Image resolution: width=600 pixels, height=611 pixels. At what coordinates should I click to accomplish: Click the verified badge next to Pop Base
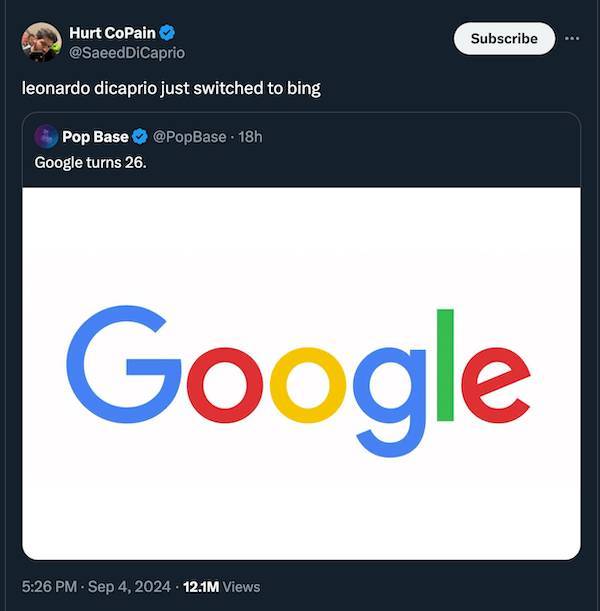point(141,137)
